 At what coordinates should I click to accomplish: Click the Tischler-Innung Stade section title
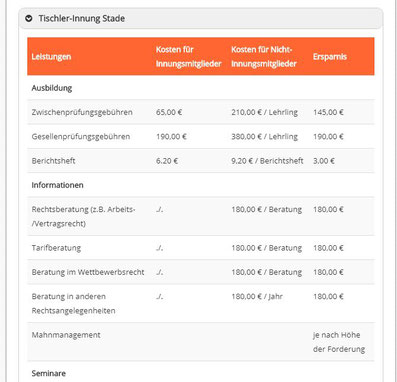click(x=81, y=18)
